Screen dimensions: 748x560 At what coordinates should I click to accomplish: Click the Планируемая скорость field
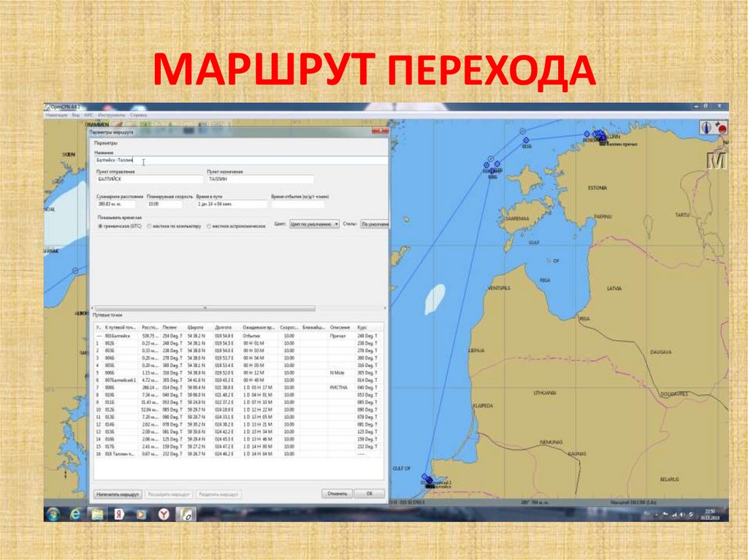tap(164, 204)
